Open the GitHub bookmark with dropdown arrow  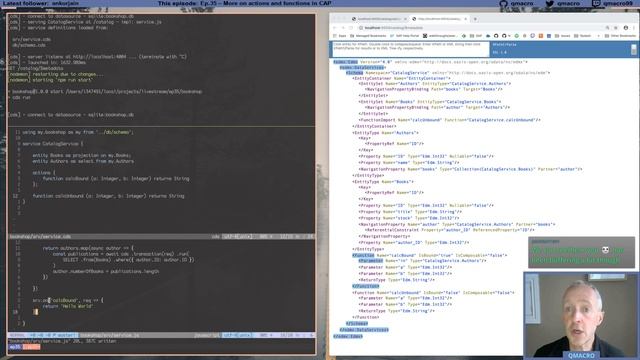pyautogui.click(x=506, y=36)
